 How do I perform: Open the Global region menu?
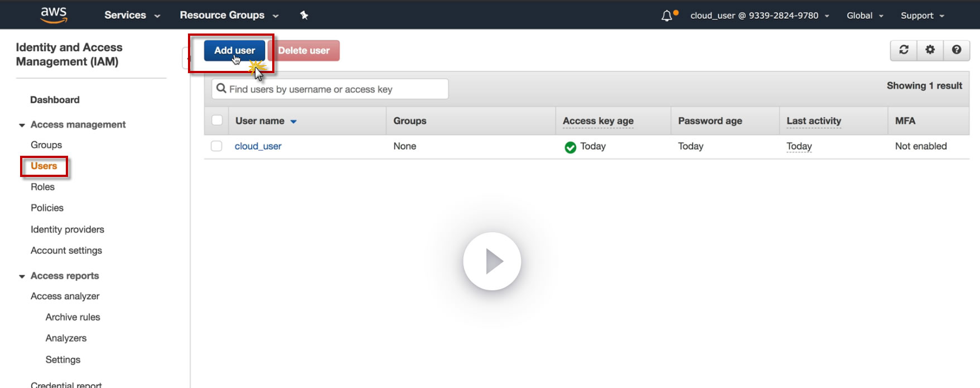coord(865,16)
